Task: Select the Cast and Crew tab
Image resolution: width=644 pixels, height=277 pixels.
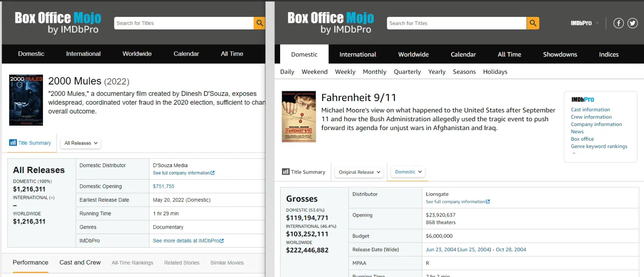Action: (80, 263)
